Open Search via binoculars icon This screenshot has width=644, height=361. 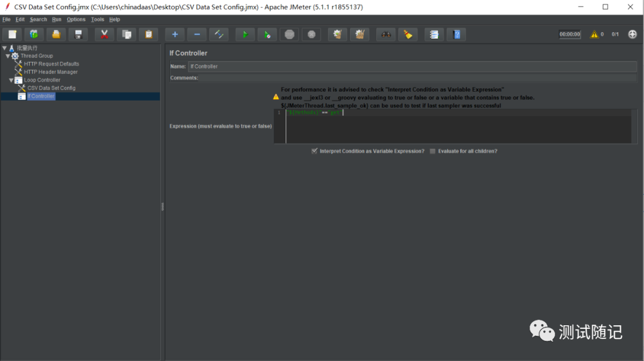point(386,35)
